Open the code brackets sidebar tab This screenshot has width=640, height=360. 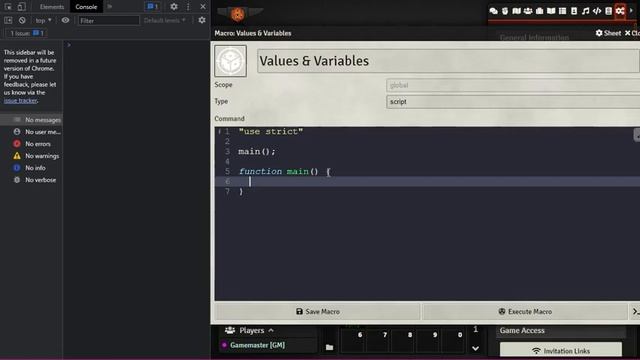click(x=597, y=11)
